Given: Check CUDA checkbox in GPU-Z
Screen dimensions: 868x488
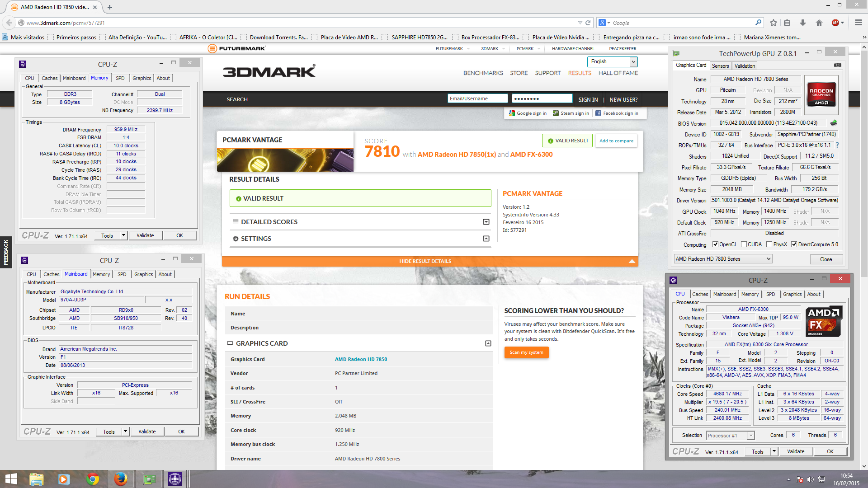Looking at the screenshot, I should point(744,244).
